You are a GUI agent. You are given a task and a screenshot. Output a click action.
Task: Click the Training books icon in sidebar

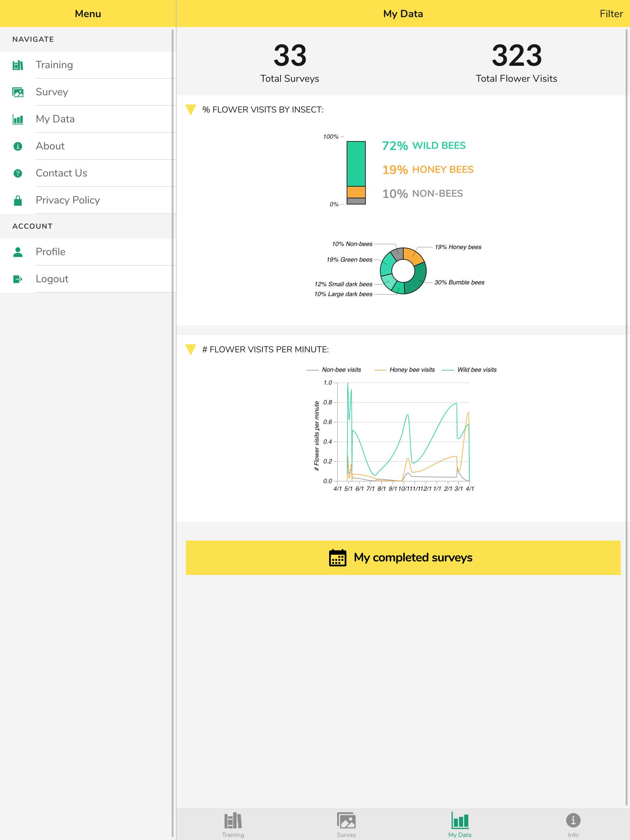[x=18, y=65]
